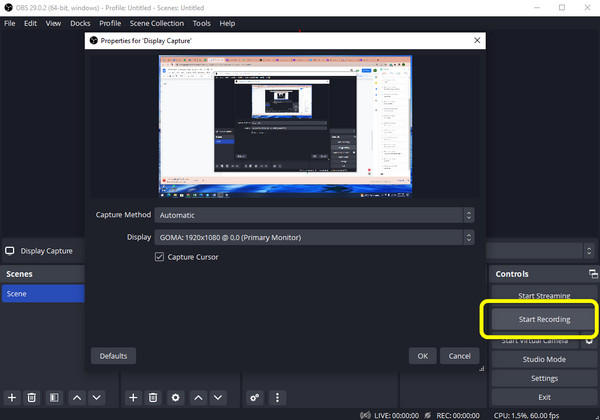Minimize the OBS main window
Screen dimensions: 600x420
[x=537, y=8]
